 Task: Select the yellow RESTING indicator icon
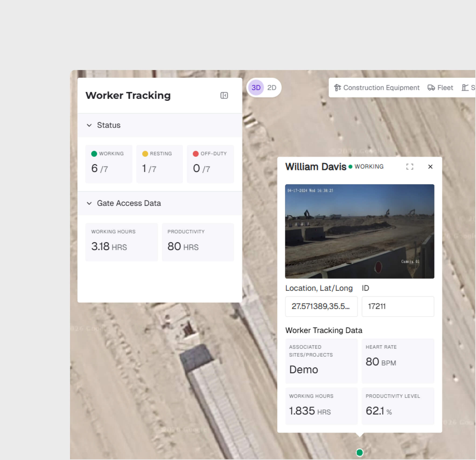click(x=145, y=154)
